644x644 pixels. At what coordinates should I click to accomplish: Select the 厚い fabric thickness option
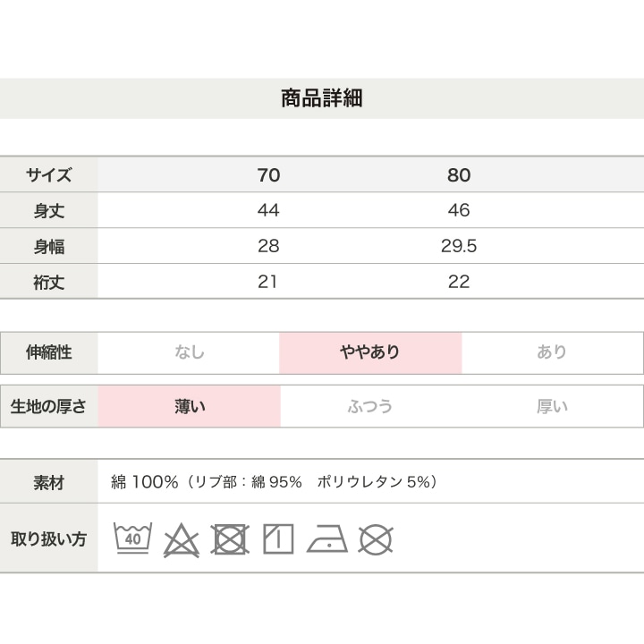pos(552,407)
